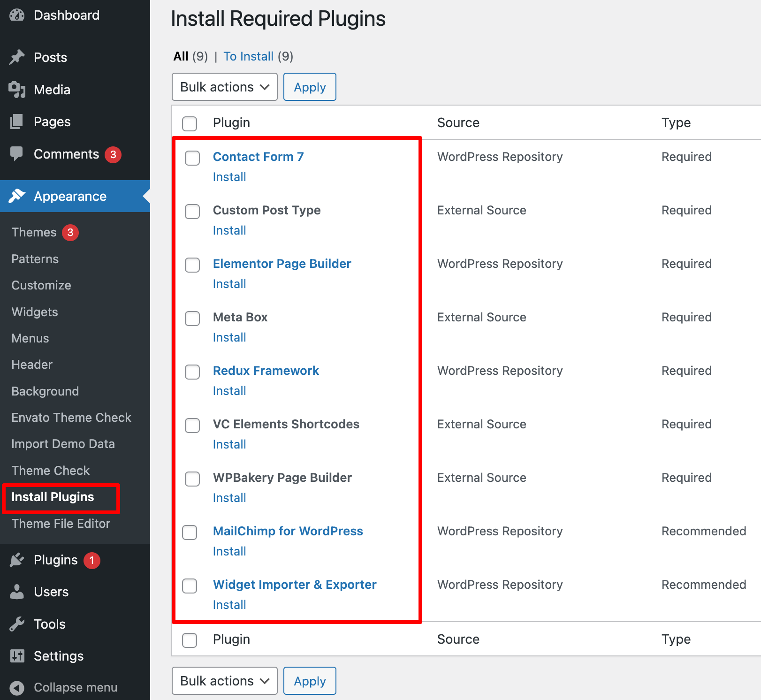Image resolution: width=761 pixels, height=700 pixels.
Task: Click the Posts pushpin icon
Action: click(x=17, y=57)
